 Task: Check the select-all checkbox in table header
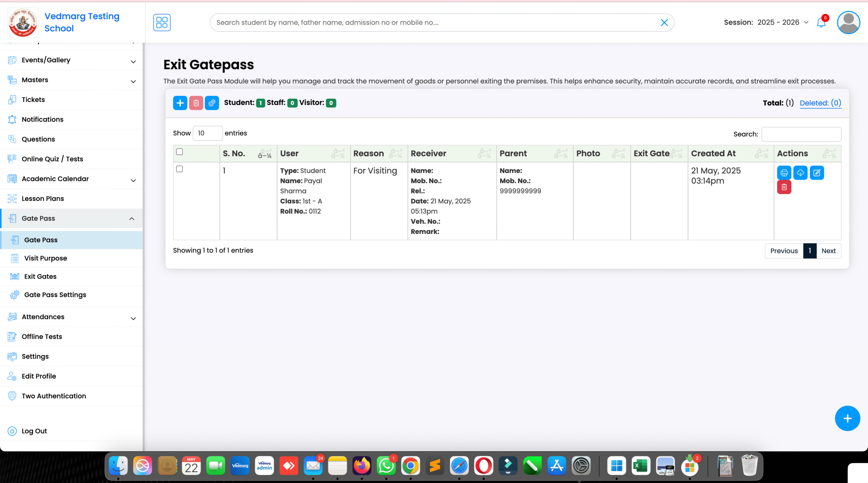(179, 152)
